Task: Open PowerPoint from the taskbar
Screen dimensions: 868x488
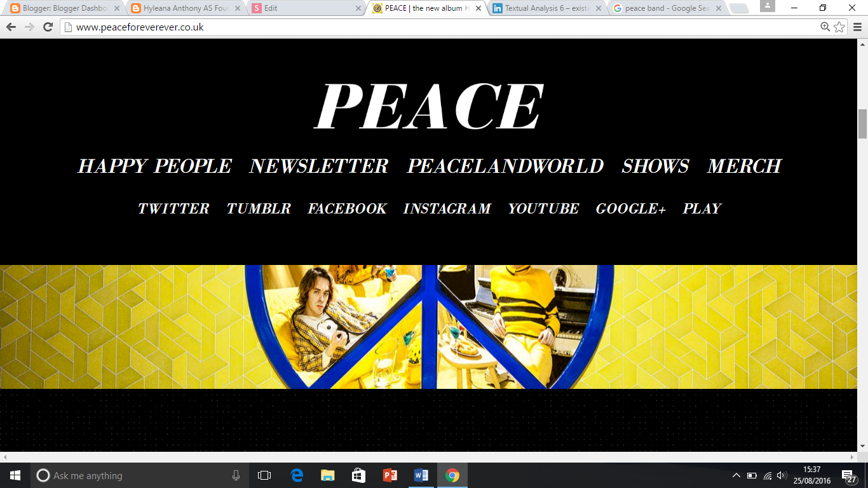Action: (x=390, y=475)
